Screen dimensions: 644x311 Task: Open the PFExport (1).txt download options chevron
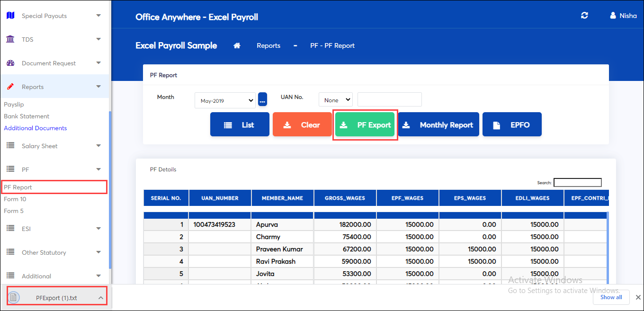click(100, 298)
